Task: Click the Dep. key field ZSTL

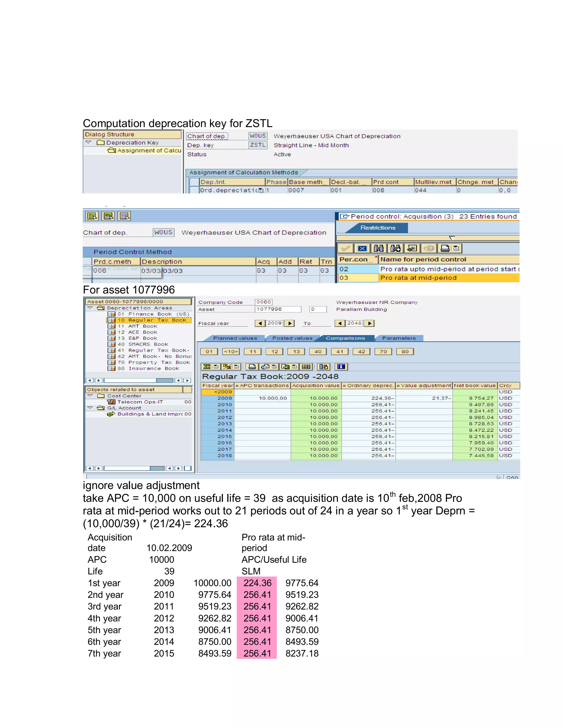Action: coord(258,145)
